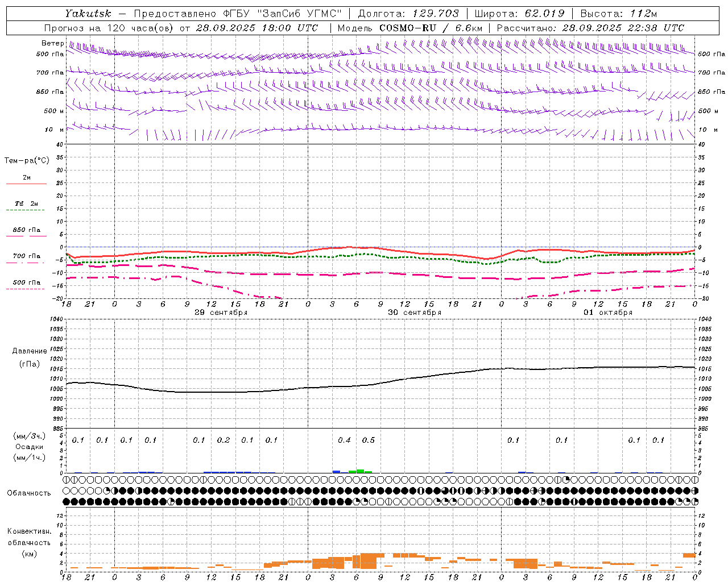Click the 'Td 2м' dew point legend entry
Screen dimensions: 728x582
[26, 203]
